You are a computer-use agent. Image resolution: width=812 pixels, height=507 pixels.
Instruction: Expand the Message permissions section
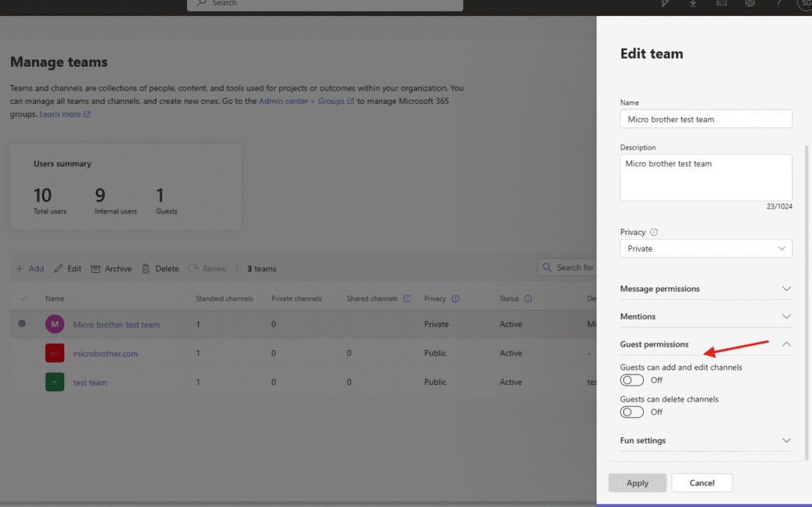pyautogui.click(x=706, y=289)
